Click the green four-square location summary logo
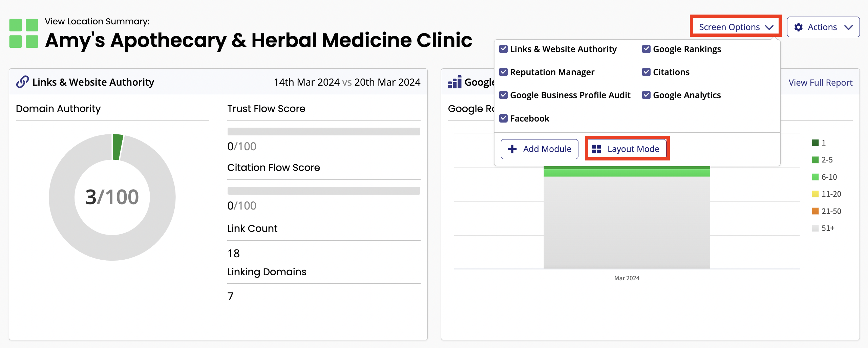 [23, 33]
